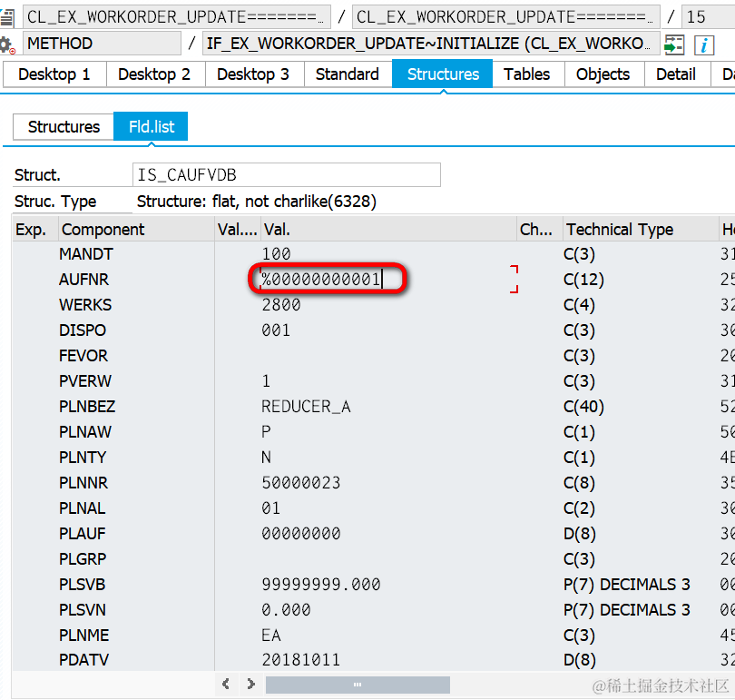Click the MANDT value 100
The image size is (735, 700).
click(x=276, y=254)
